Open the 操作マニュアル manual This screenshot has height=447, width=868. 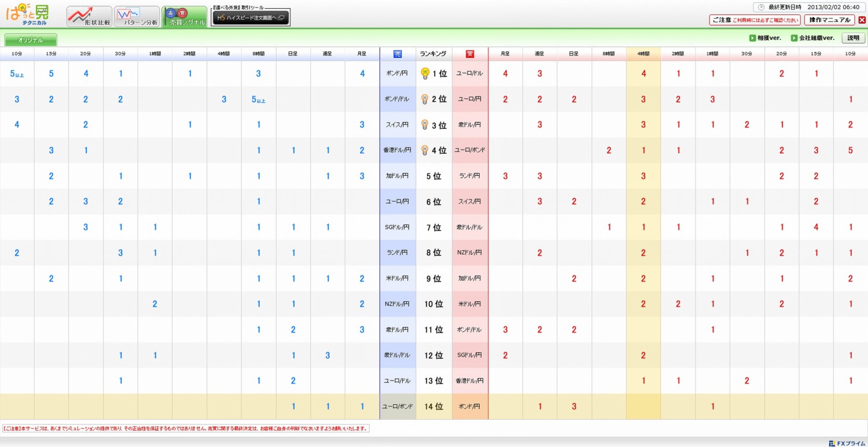(x=829, y=20)
